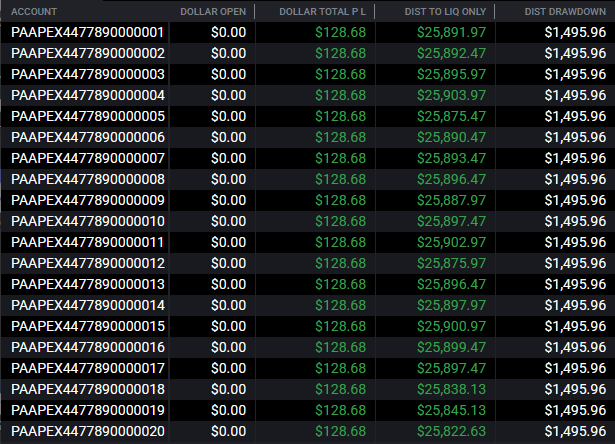Select account PAAPEX4477890000003
This screenshot has height=444, width=615.
click(87, 74)
